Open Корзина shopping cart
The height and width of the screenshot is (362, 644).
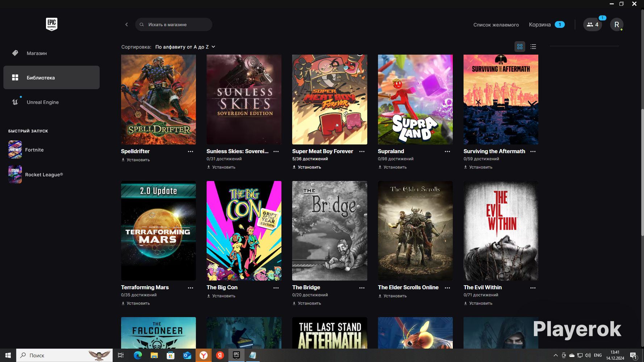click(547, 25)
